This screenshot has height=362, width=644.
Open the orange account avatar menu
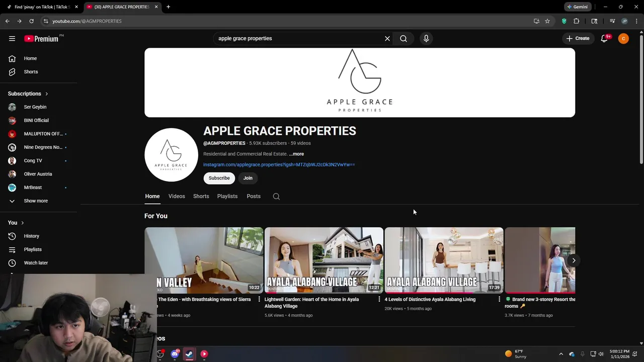(623, 39)
